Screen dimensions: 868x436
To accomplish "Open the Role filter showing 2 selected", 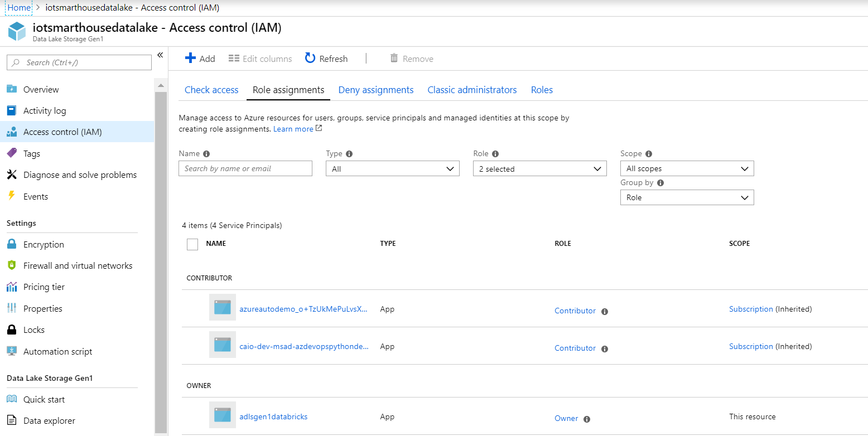I will pyautogui.click(x=539, y=168).
